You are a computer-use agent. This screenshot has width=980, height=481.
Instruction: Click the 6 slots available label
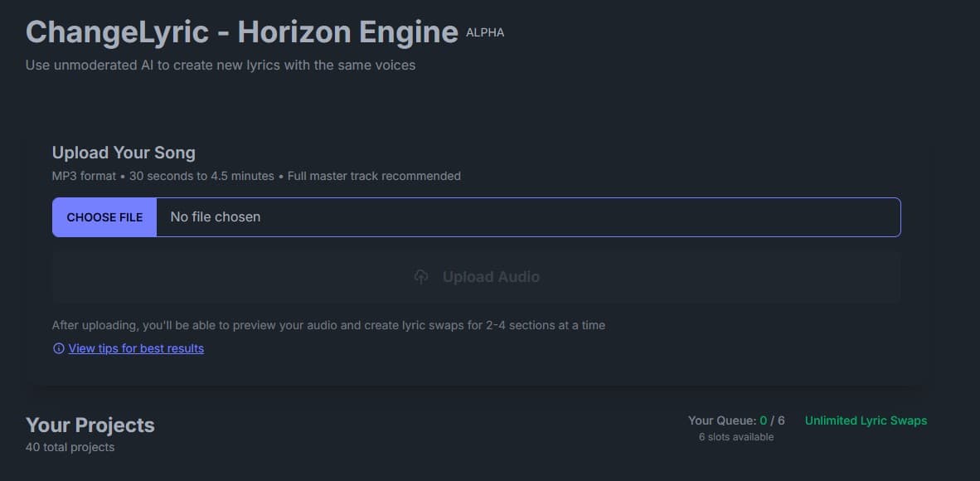click(737, 436)
